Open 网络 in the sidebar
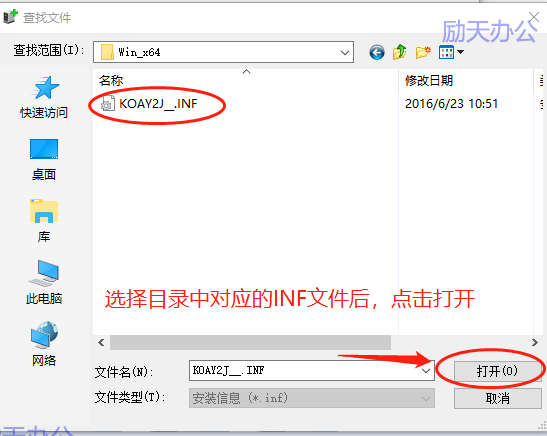 click(44, 344)
